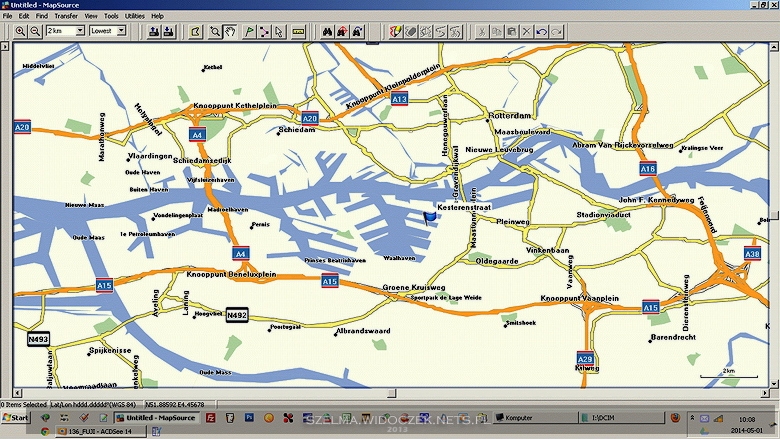The width and height of the screenshot is (780, 439).
Task: Select the Route tool icon
Action: coord(264,31)
